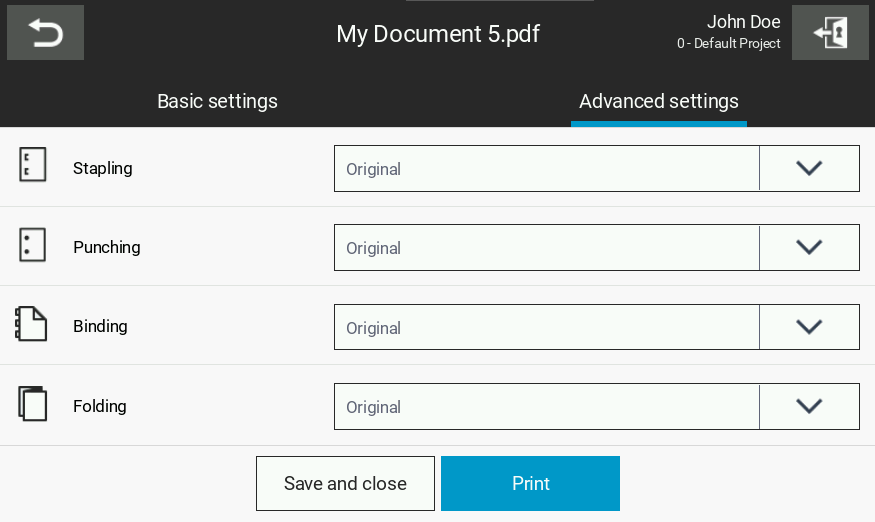875x522 pixels.
Task: Click the Stapling field showing Original
Action: point(546,168)
